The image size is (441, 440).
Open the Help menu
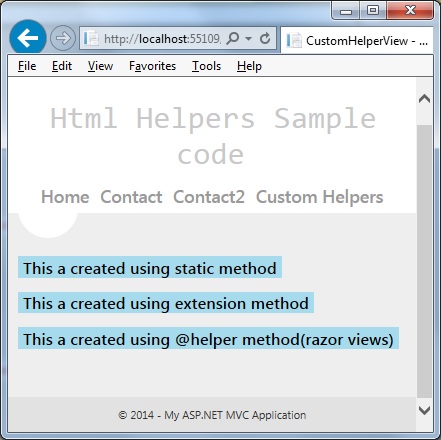pos(249,66)
